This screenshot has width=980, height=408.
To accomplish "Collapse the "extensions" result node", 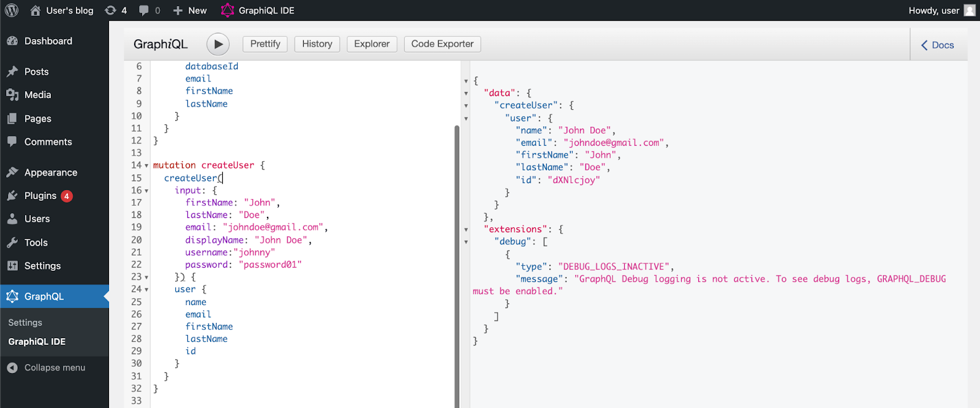I will (466, 230).
